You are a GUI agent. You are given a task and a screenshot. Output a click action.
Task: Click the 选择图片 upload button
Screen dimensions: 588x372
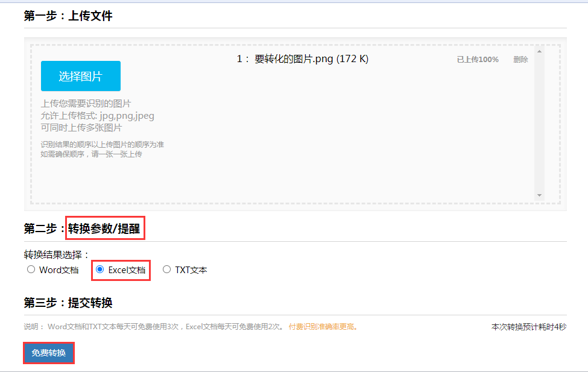click(81, 76)
